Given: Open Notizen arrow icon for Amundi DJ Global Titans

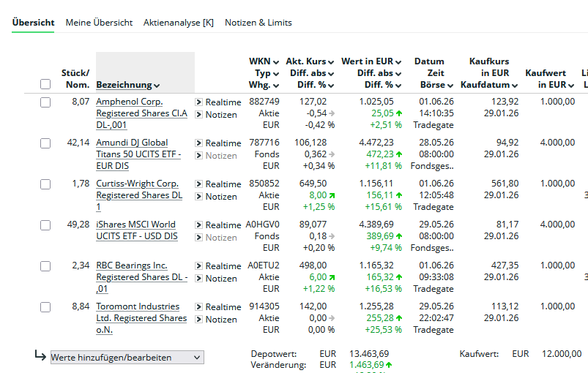Looking at the screenshot, I should tap(198, 155).
